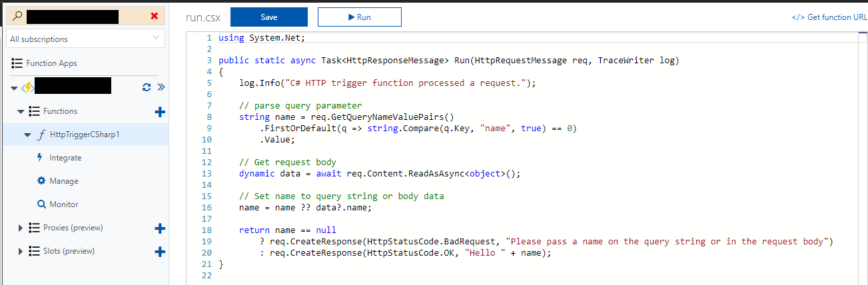Open the Integrate section
The height and width of the screenshot is (285, 868).
[x=65, y=158]
